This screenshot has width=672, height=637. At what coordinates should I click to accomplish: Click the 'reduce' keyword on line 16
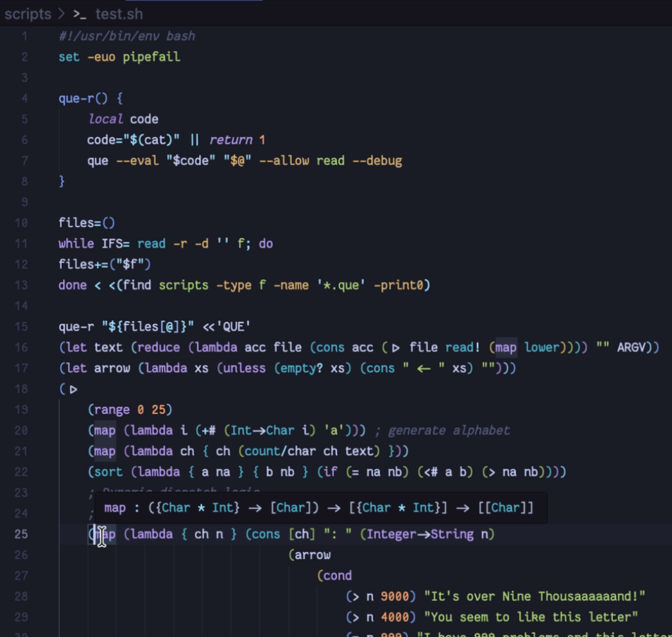[x=158, y=348]
